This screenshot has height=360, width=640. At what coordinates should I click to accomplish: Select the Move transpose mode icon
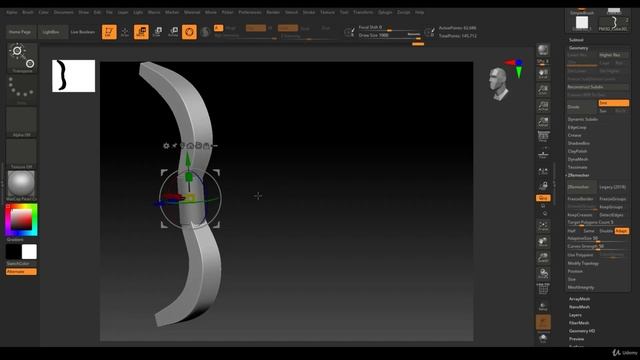pyautogui.click(x=141, y=32)
